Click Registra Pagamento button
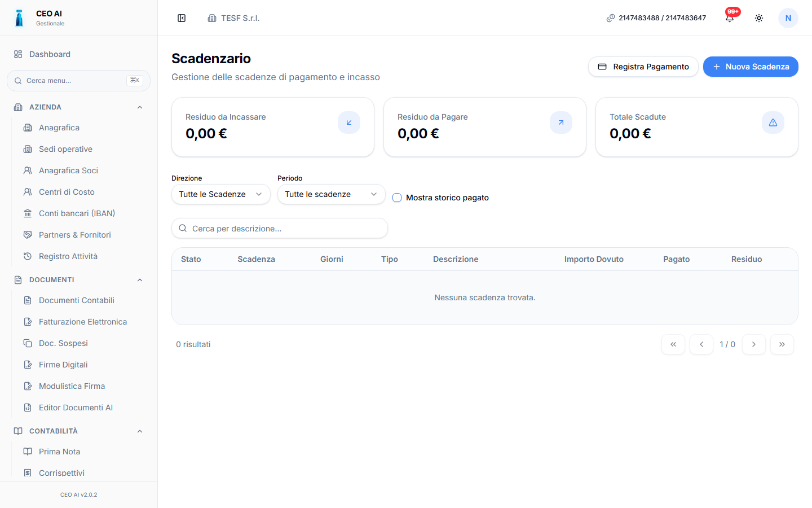This screenshot has height=508, width=812. [643, 67]
